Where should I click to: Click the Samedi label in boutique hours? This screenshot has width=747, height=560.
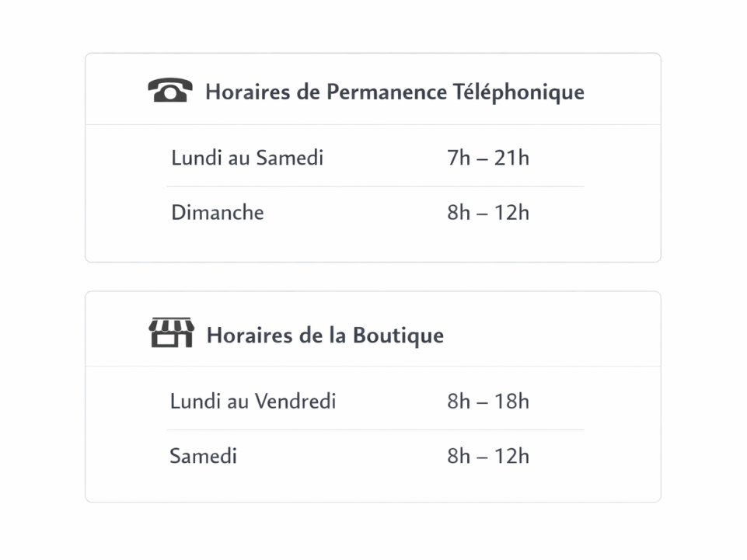(203, 456)
